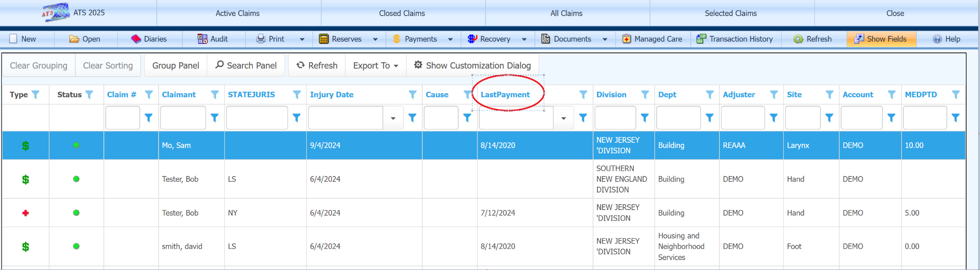Viewport: 980px width, 270px height.
Task: Switch to the All Claims tab
Action: [x=566, y=13]
